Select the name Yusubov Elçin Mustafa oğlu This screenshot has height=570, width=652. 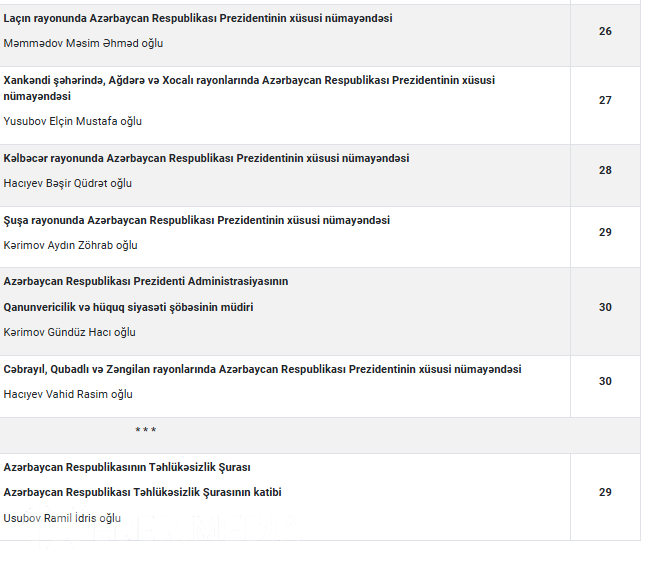point(73,122)
